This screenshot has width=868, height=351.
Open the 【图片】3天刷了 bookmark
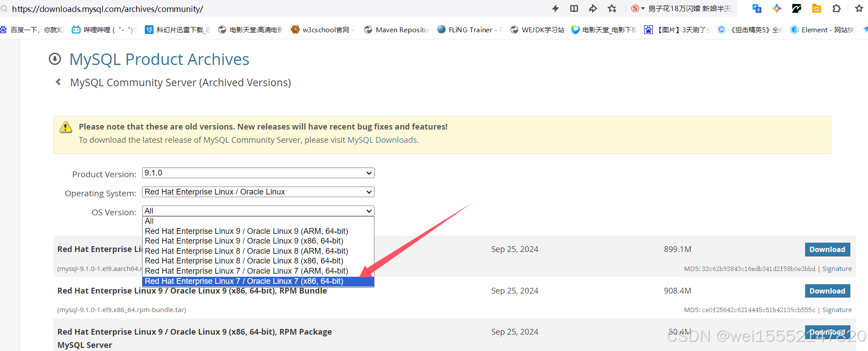tap(677, 30)
